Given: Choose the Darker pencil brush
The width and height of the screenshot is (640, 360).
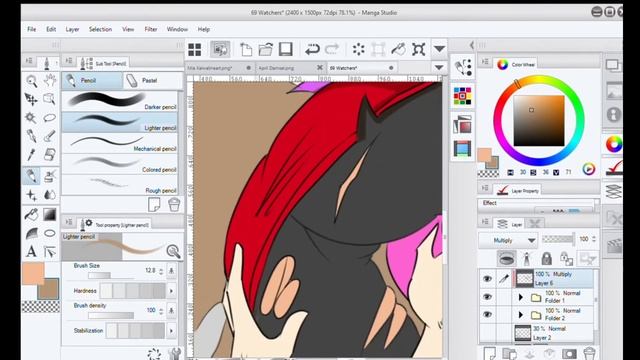Looking at the screenshot, I should (x=120, y=102).
